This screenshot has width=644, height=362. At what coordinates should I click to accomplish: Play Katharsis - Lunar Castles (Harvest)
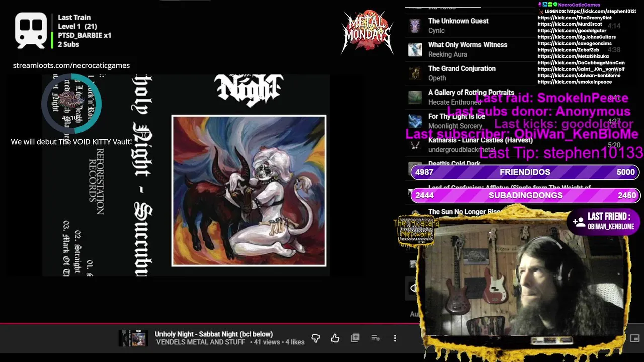tap(480, 140)
